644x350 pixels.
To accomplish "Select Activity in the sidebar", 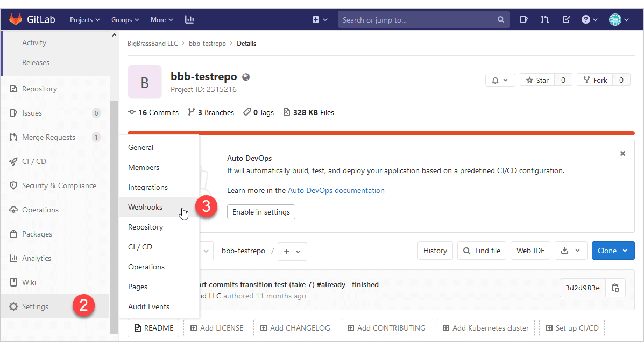I will 34,42.
